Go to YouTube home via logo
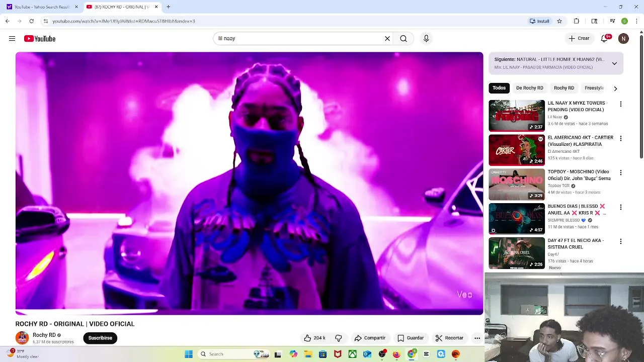The image size is (644, 362). (x=40, y=39)
